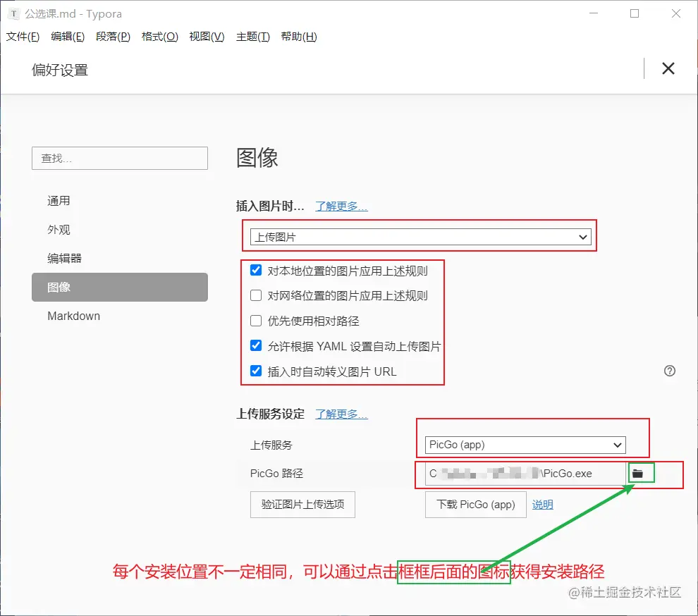Close the preferences panel with X
This screenshot has width=698, height=616.
pos(668,68)
